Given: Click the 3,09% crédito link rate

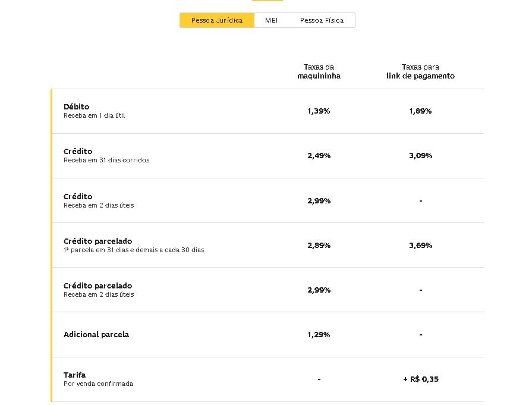Looking at the screenshot, I should pos(420,156).
